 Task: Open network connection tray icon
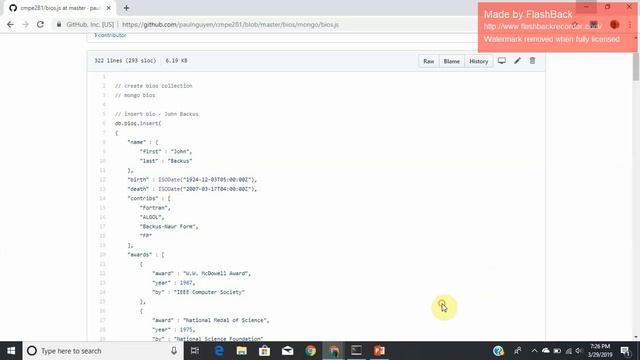click(569, 351)
